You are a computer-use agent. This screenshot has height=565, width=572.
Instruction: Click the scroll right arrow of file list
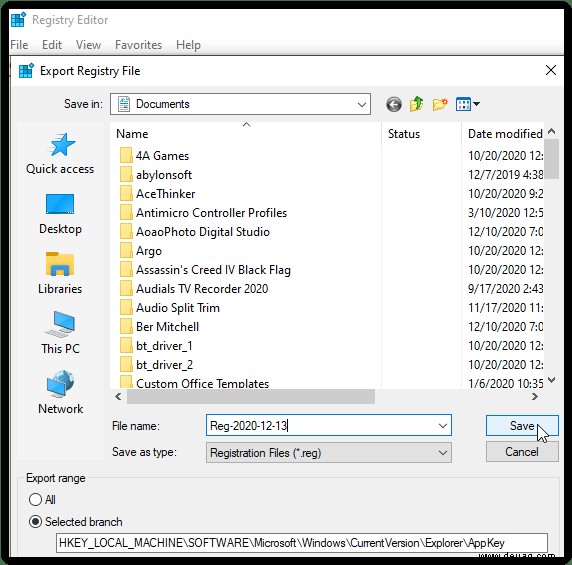pyautogui.click(x=535, y=396)
